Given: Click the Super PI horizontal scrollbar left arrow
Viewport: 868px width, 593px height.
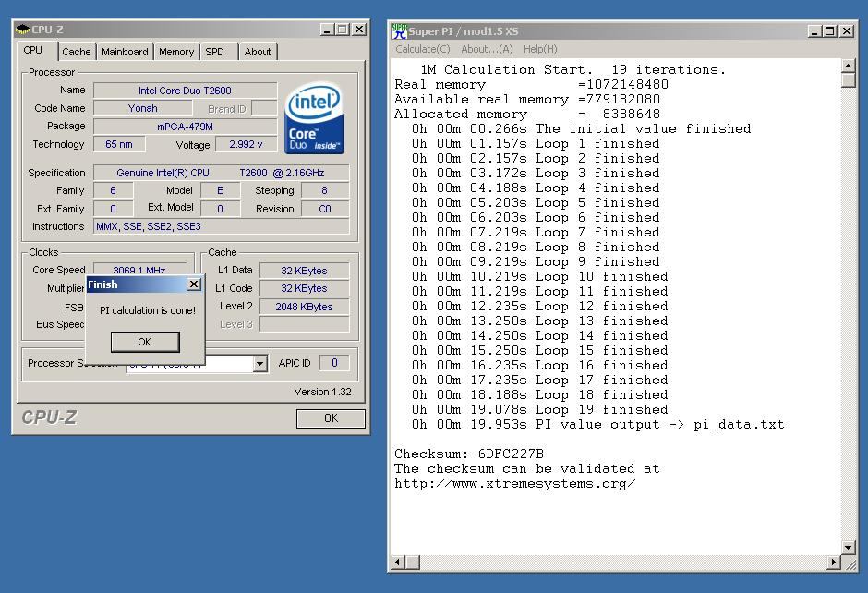Looking at the screenshot, I should (397, 563).
